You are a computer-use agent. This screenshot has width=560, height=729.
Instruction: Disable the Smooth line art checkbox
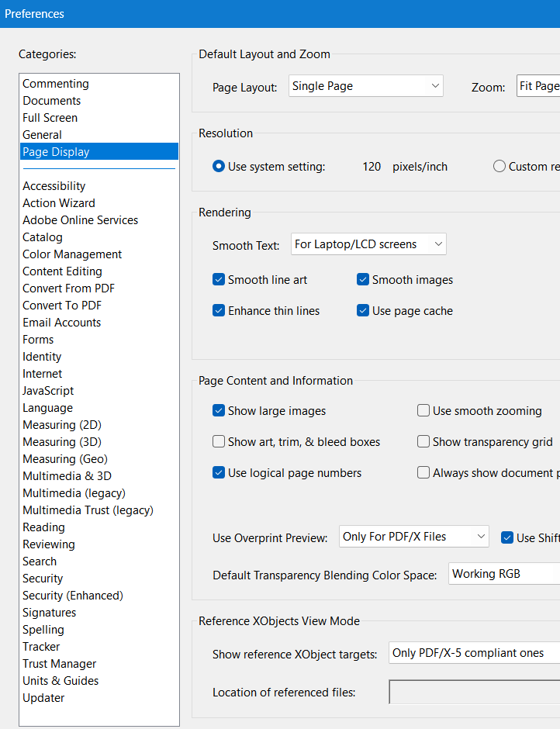coord(219,279)
